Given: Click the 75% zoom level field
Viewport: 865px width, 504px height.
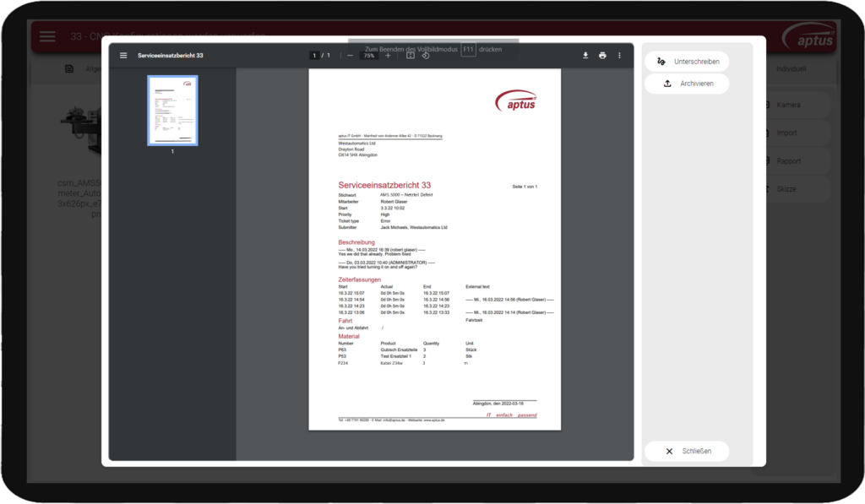Looking at the screenshot, I should click(369, 55).
